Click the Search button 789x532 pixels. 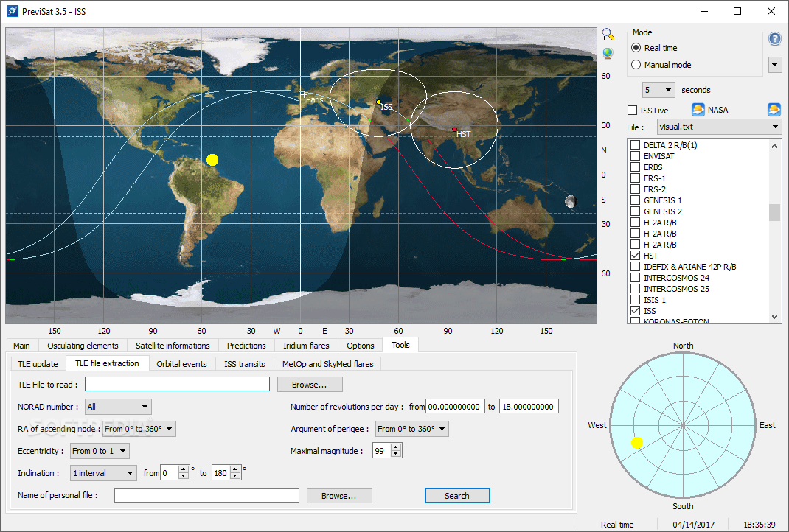click(457, 496)
